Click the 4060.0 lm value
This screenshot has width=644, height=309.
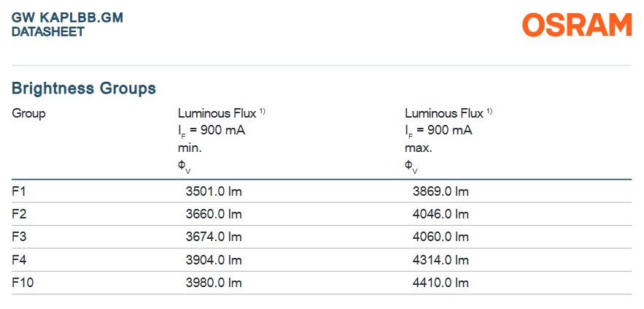pyautogui.click(x=441, y=237)
